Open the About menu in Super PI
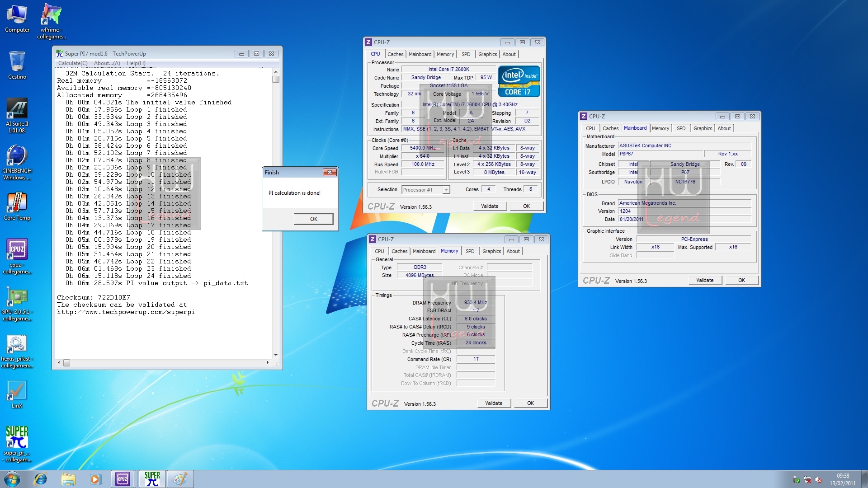 tap(107, 63)
